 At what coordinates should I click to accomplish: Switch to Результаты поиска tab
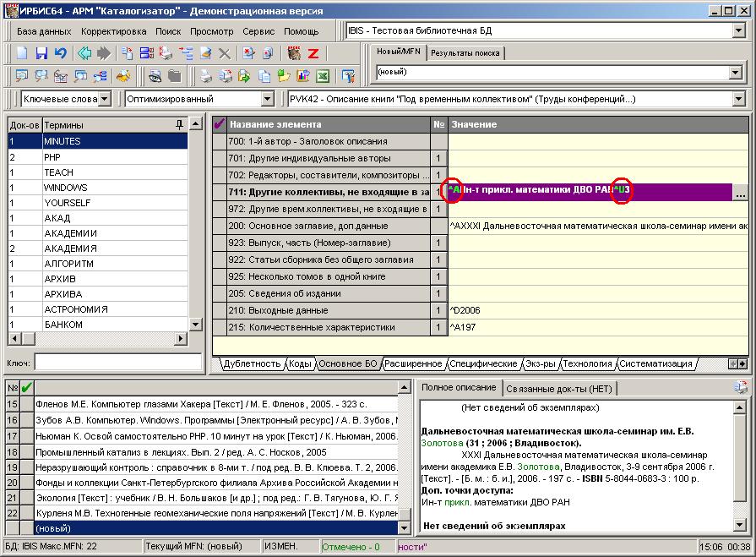(x=465, y=53)
